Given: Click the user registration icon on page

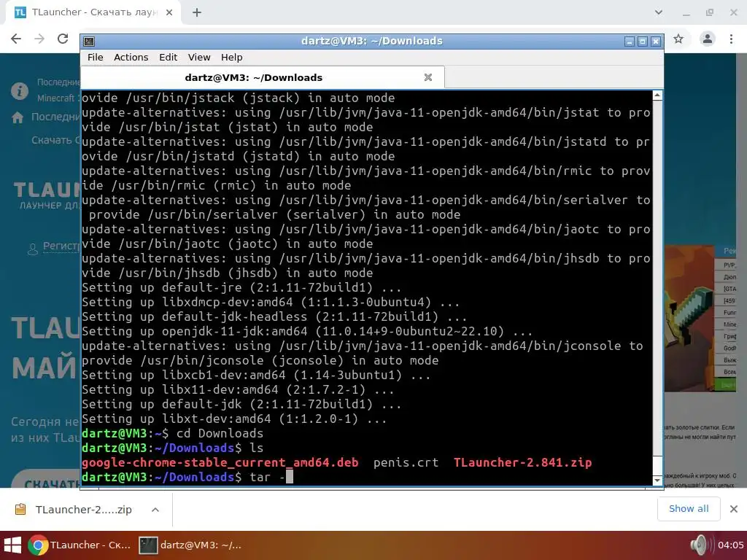Looking at the screenshot, I should 32,249.
